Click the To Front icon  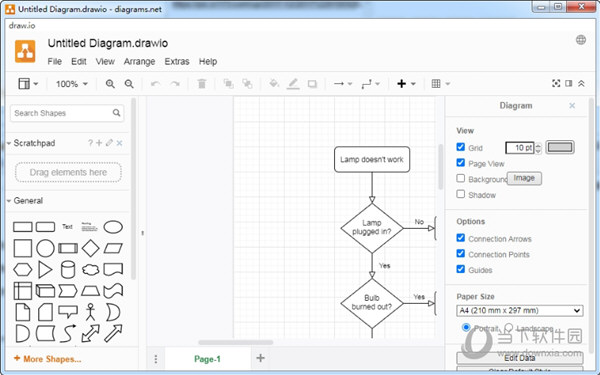[228, 84]
